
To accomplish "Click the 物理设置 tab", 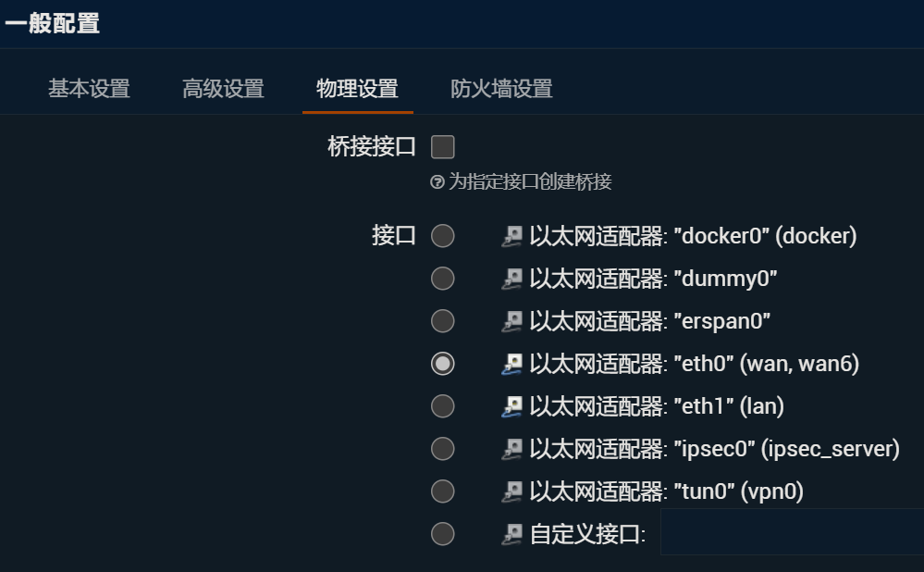I will tap(357, 89).
